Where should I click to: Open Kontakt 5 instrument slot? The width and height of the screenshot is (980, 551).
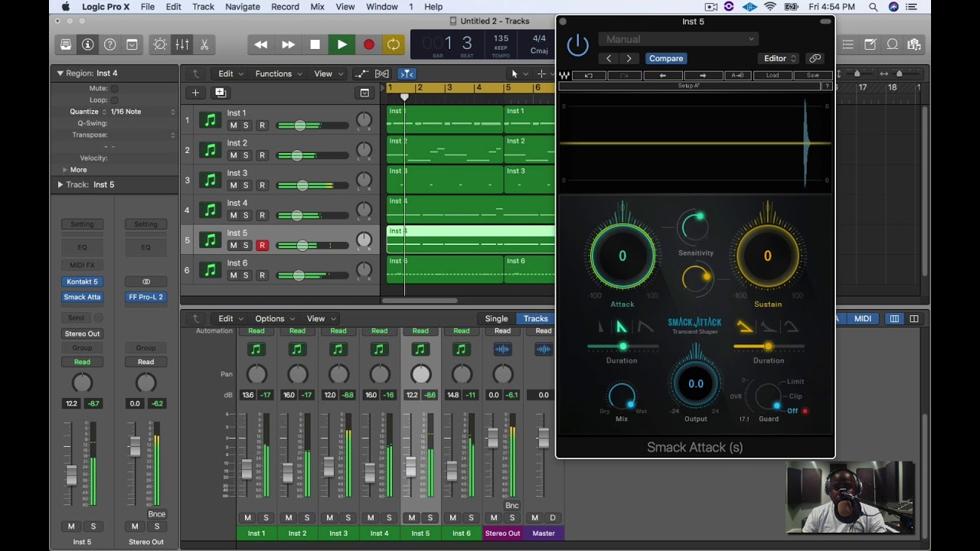(82, 282)
